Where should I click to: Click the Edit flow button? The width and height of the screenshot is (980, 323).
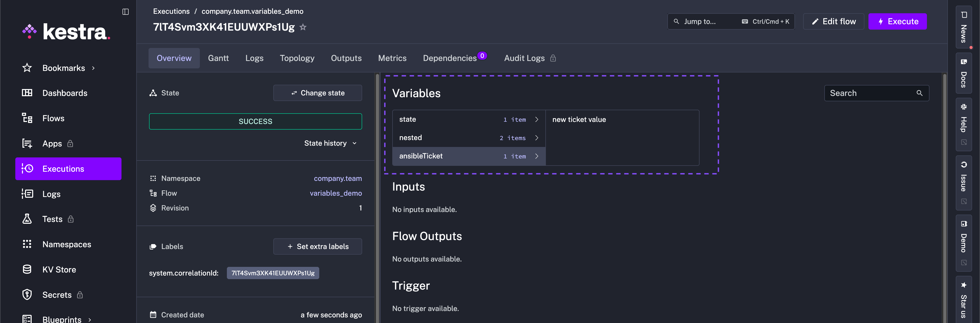pyautogui.click(x=833, y=21)
